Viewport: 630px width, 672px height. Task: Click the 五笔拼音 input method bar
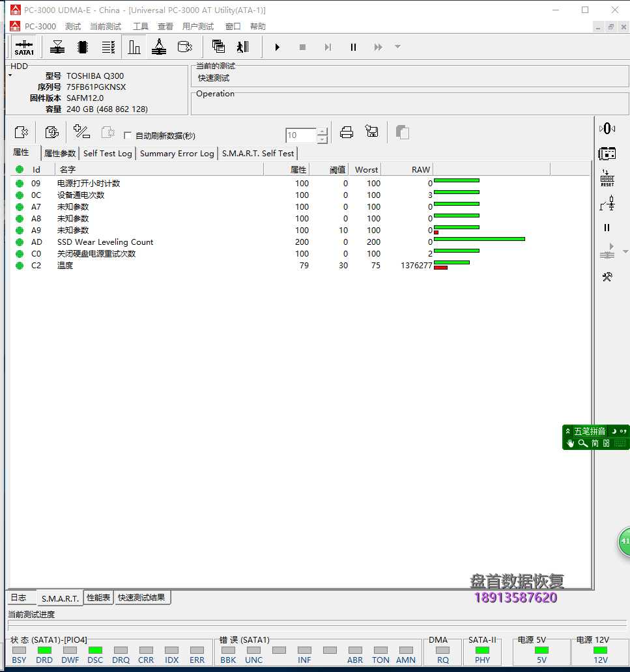click(x=595, y=437)
